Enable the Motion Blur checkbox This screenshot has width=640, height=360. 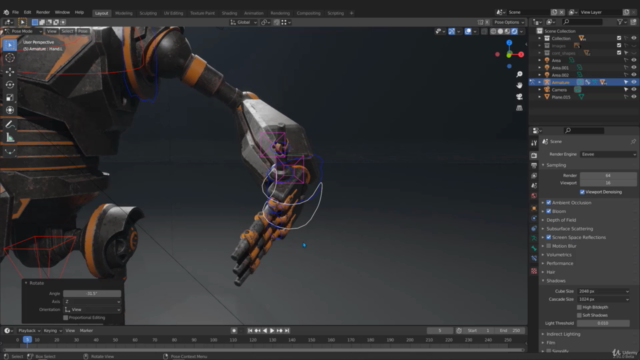click(549, 246)
